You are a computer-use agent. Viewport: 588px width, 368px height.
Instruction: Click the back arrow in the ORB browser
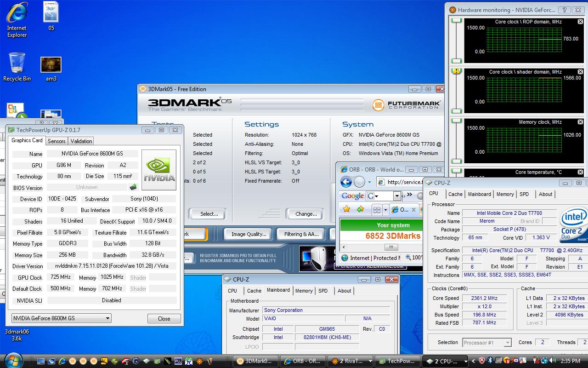coord(346,182)
